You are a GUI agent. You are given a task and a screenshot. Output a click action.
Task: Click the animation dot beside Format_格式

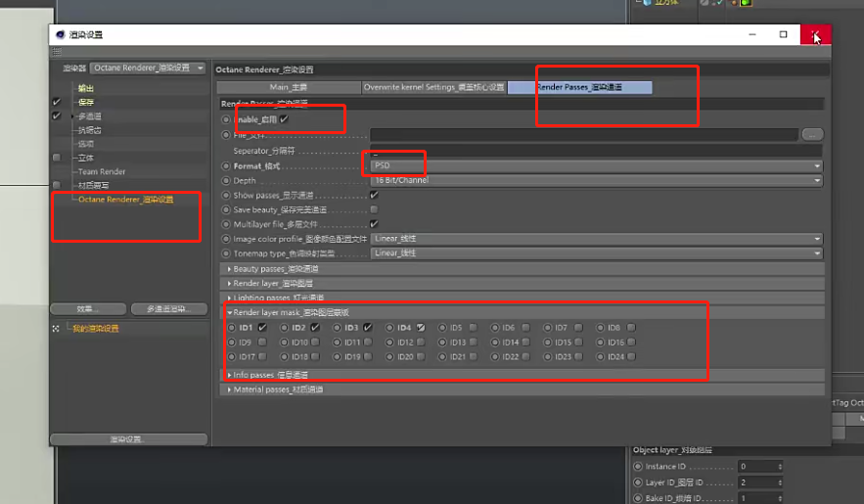point(226,165)
